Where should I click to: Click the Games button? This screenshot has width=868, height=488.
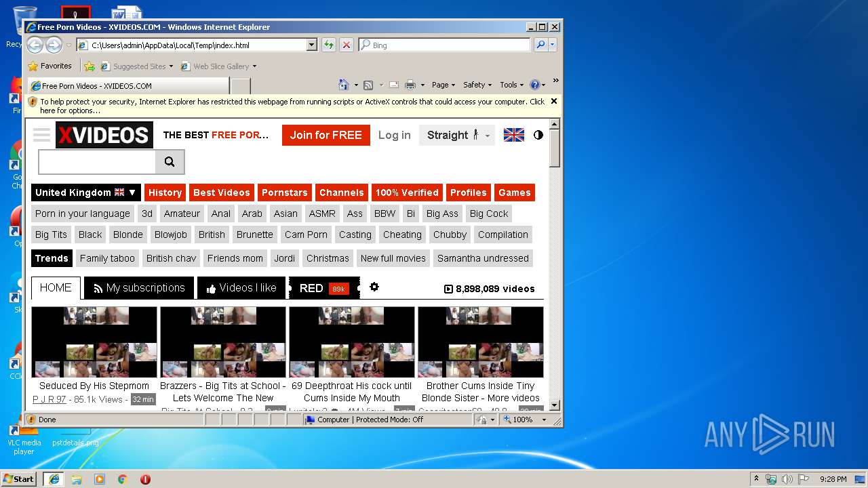(x=515, y=192)
